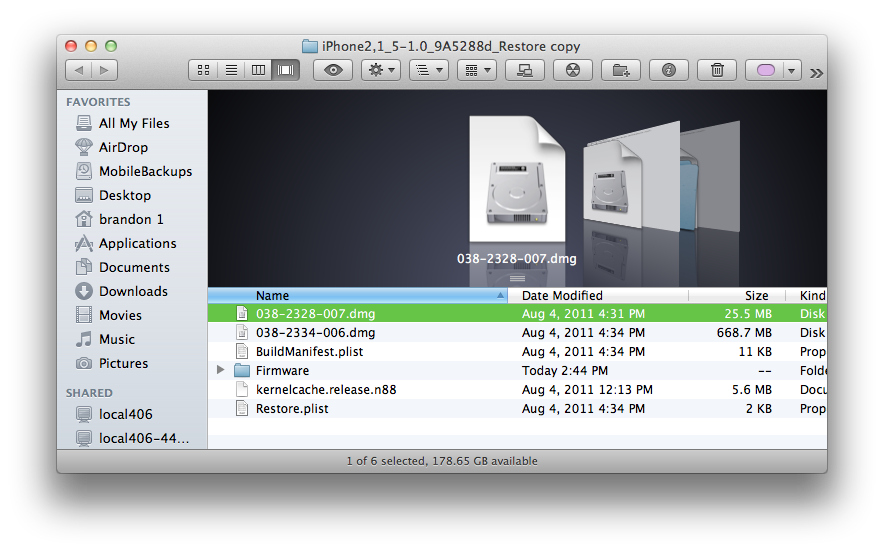This screenshot has width=884, height=552.
Task: Click the second disk image cover in Cover Flow
Action: (615, 183)
